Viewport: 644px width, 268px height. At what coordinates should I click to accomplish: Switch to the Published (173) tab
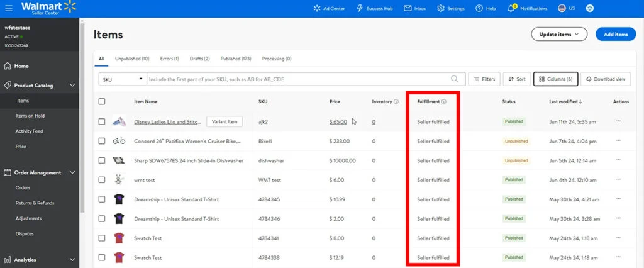236,59
